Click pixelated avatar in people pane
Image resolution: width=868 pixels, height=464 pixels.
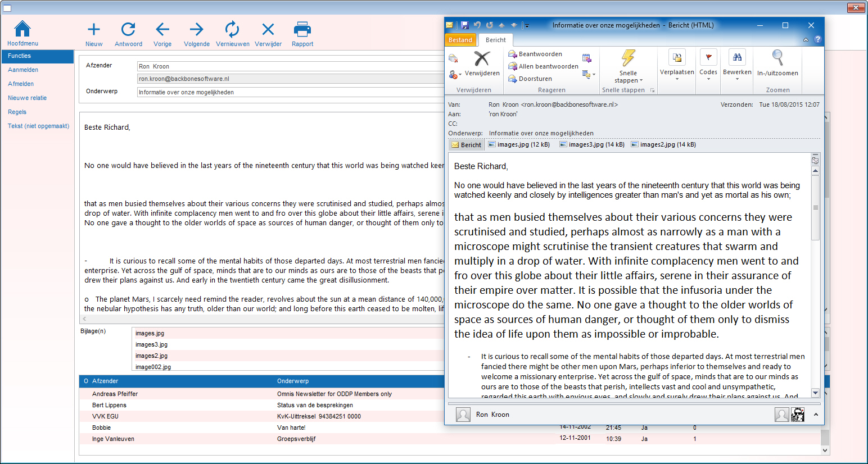(798, 415)
